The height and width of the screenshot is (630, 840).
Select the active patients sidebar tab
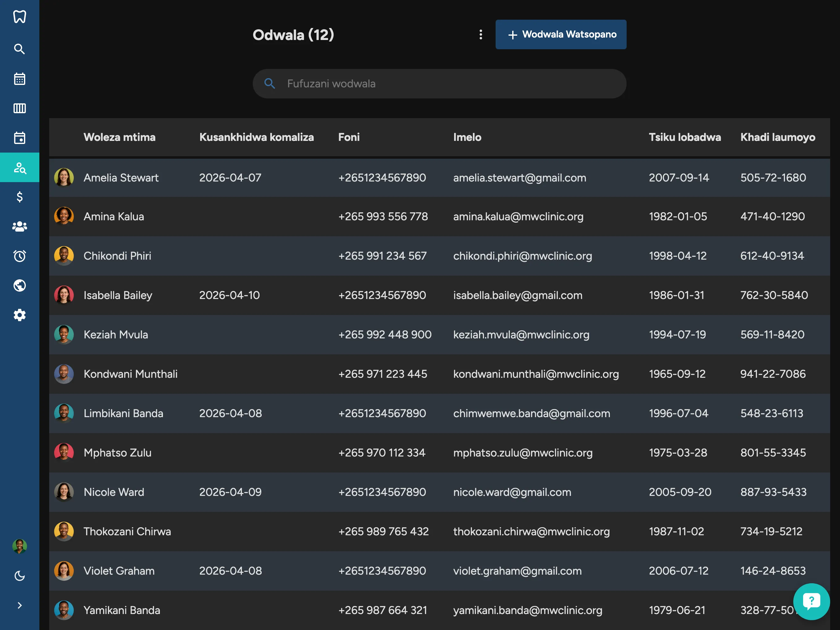19,168
